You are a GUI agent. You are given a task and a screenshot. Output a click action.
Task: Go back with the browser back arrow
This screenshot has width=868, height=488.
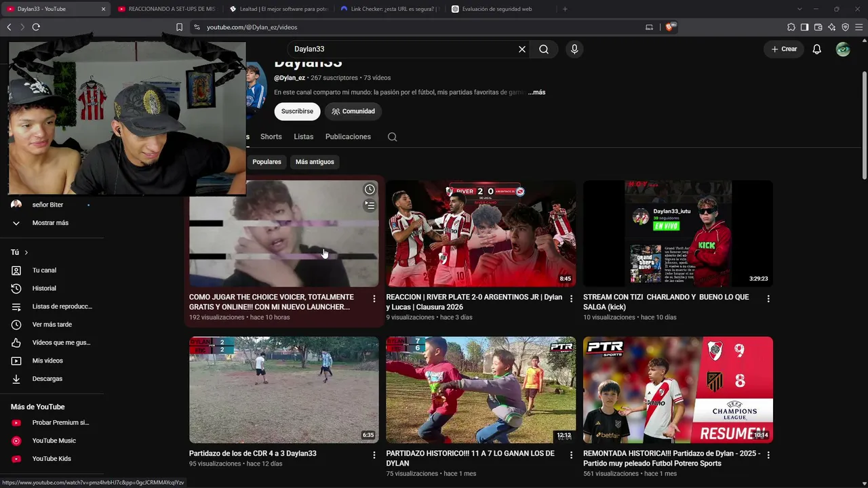(9, 27)
